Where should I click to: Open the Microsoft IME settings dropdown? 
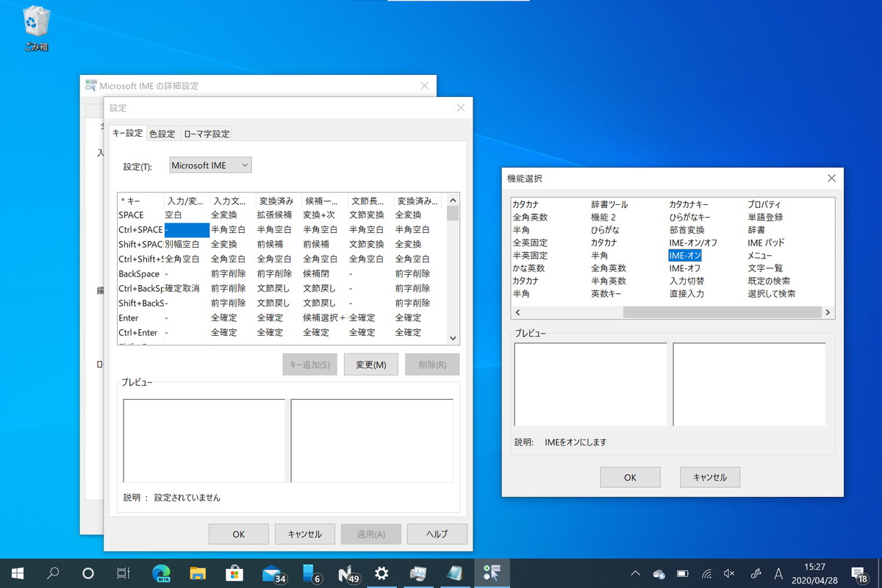(x=209, y=165)
